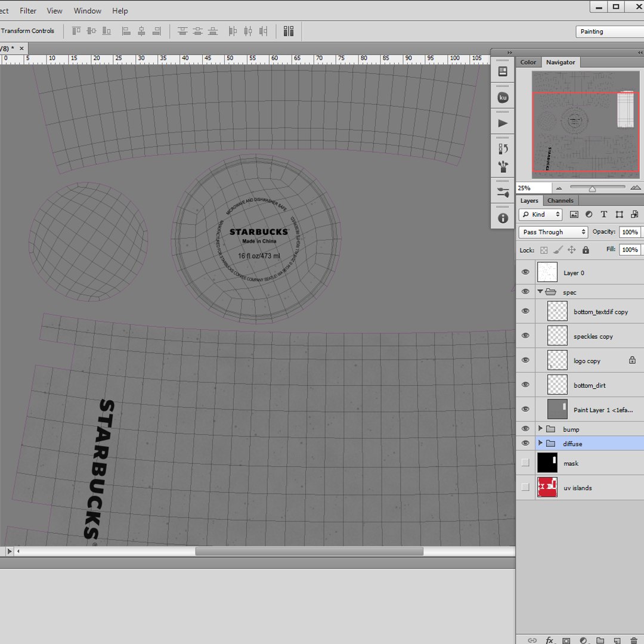
Task: Show the uv islands layer
Action: tap(525, 487)
